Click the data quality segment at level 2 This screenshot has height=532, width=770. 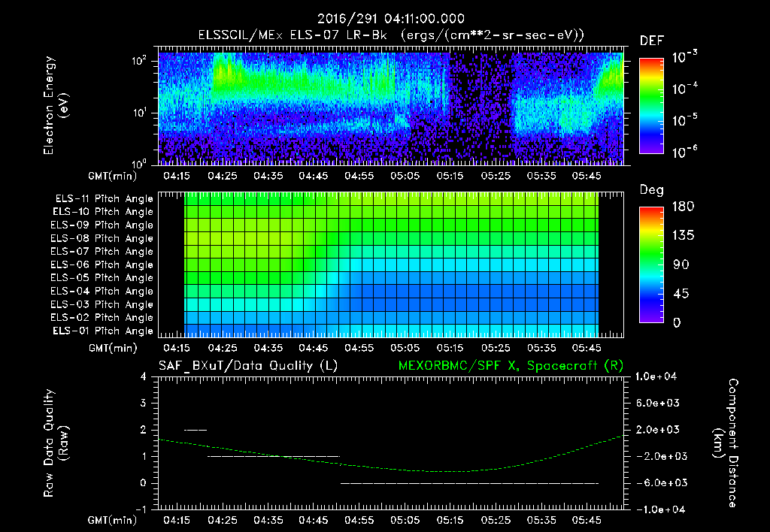pos(196,430)
